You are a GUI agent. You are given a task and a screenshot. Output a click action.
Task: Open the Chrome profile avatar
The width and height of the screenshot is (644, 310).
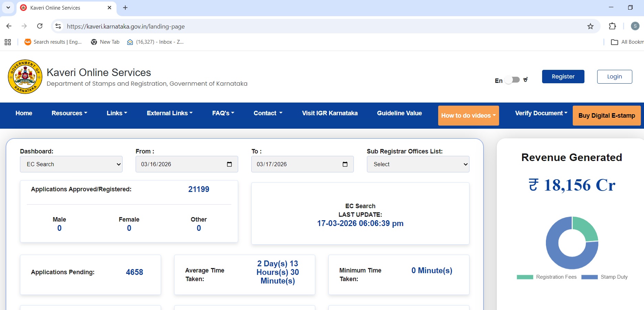click(x=635, y=26)
